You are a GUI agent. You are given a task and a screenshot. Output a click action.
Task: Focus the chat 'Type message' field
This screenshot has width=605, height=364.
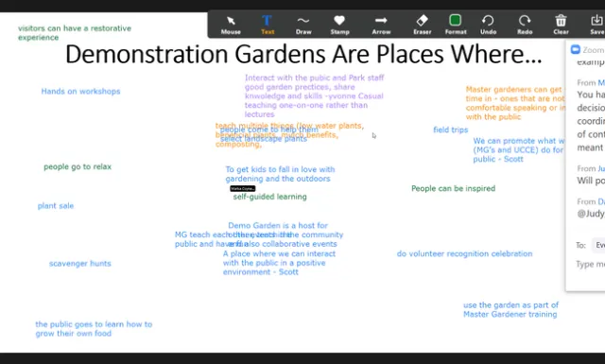pyautogui.click(x=590, y=264)
